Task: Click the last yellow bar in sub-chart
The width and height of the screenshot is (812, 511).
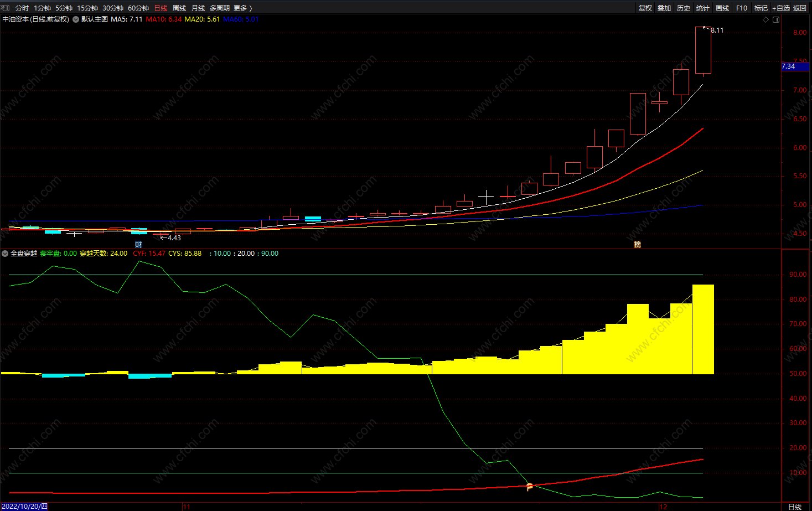Action: click(703, 329)
